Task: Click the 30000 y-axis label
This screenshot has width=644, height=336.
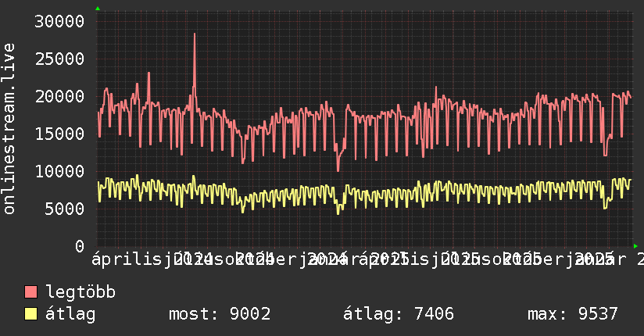Action: click(59, 21)
